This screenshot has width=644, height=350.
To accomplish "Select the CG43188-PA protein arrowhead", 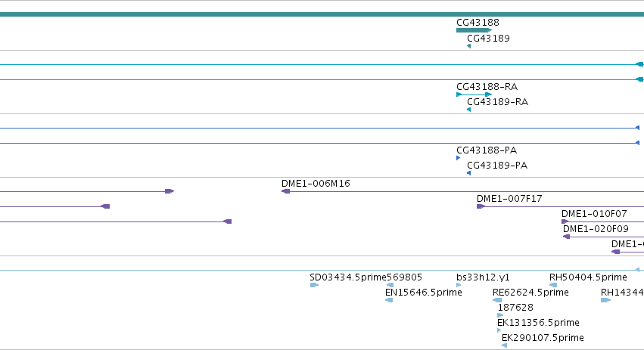I will pyautogui.click(x=458, y=158).
